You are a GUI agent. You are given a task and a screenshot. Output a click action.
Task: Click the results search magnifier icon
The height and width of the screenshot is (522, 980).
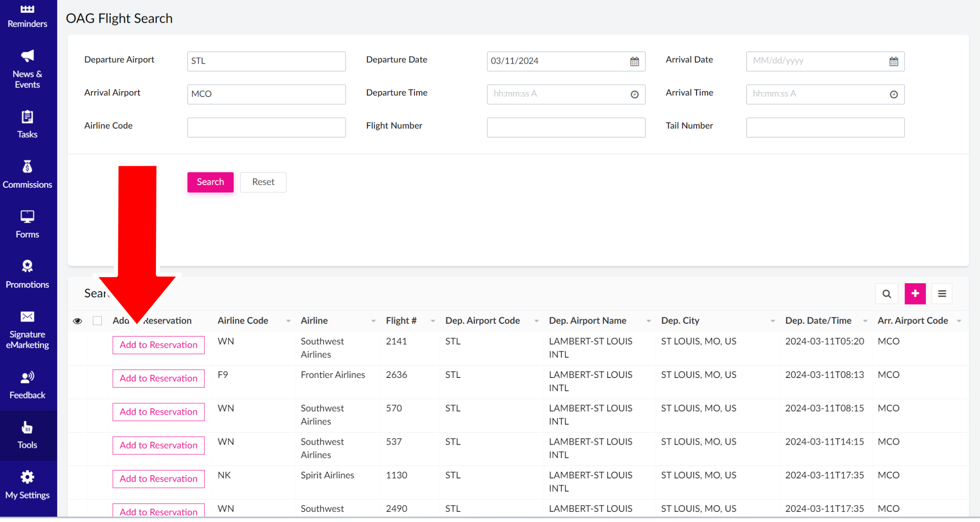[886, 294]
